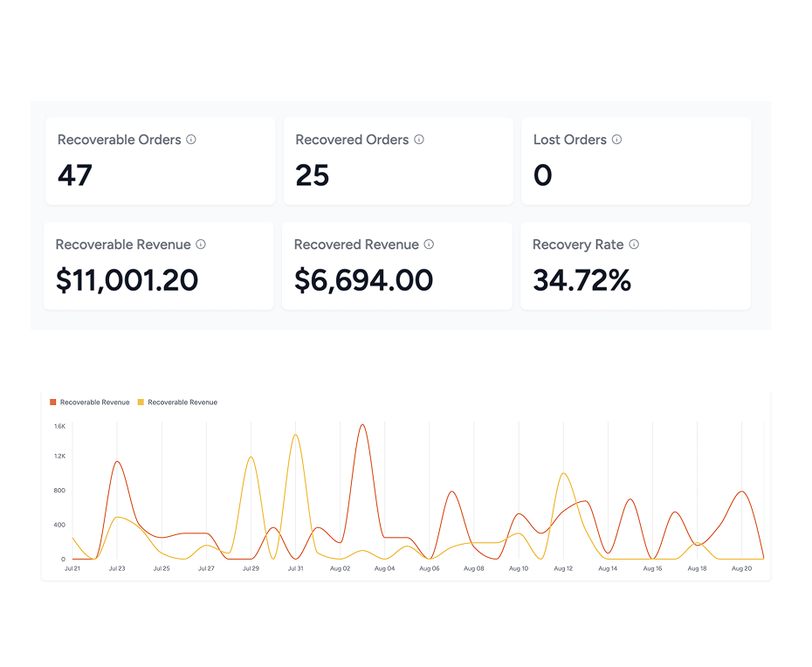Click the info icon beside Recoverable Revenue card title

(x=201, y=244)
